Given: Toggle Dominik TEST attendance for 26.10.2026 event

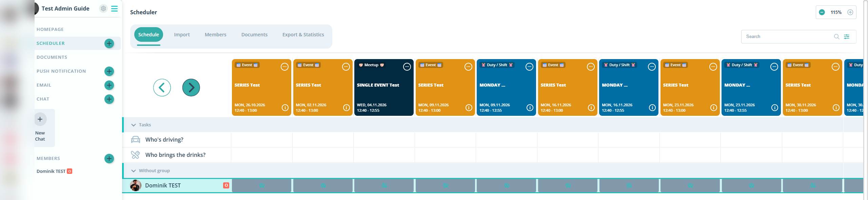Looking at the screenshot, I should pyautogui.click(x=262, y=186).
